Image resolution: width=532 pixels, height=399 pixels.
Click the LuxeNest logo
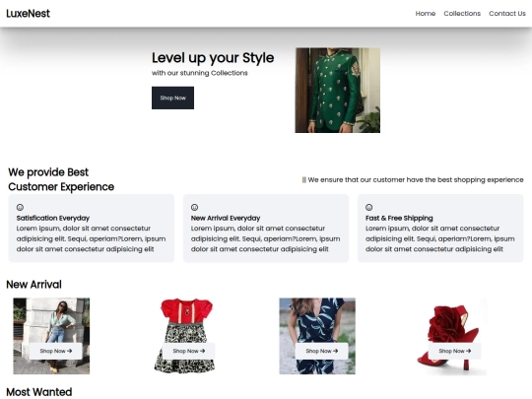tap(29, 14)
